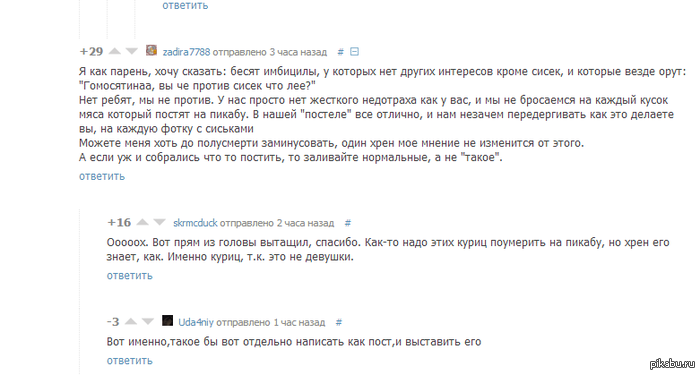Downvote zadira7788's comment
700x375 pixels.
(132, 51)
